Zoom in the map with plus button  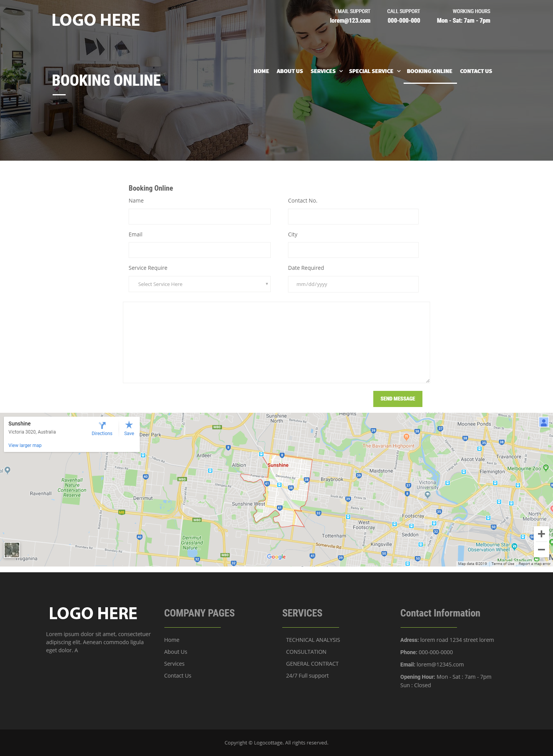(x=541, y=534)
